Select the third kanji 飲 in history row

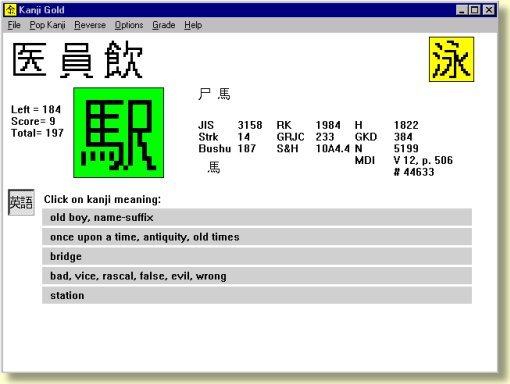click(123, 60)
